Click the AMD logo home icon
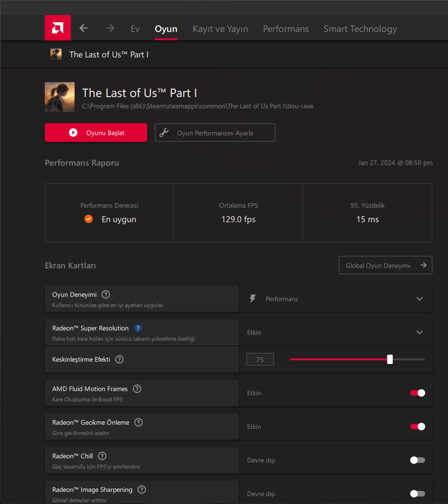 pyautogui.click(x=58, y=28)
